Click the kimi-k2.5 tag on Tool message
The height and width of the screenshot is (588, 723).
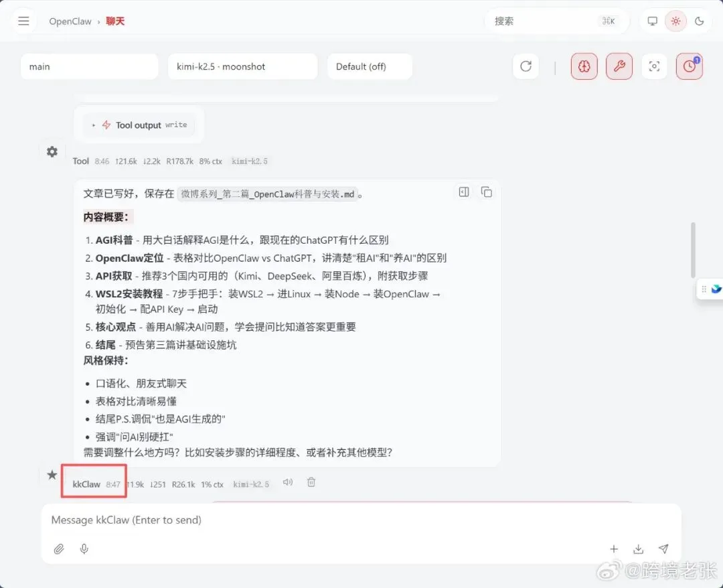[250, 161]
